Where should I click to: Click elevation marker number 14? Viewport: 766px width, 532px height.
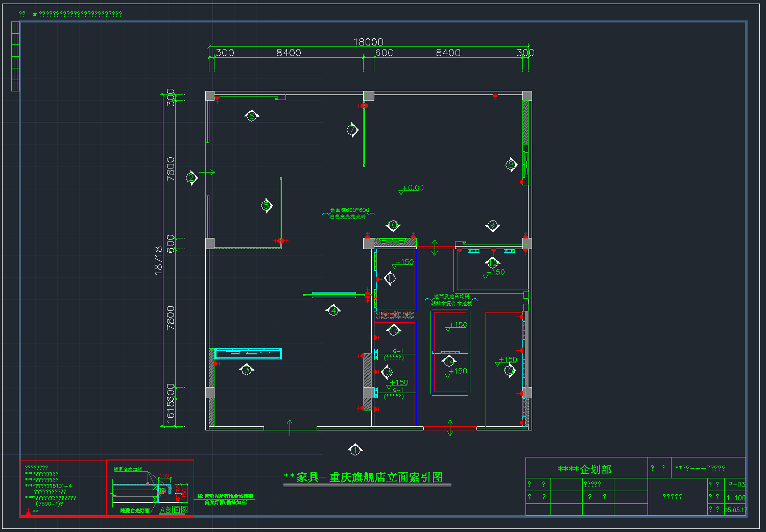click(449, 361)
